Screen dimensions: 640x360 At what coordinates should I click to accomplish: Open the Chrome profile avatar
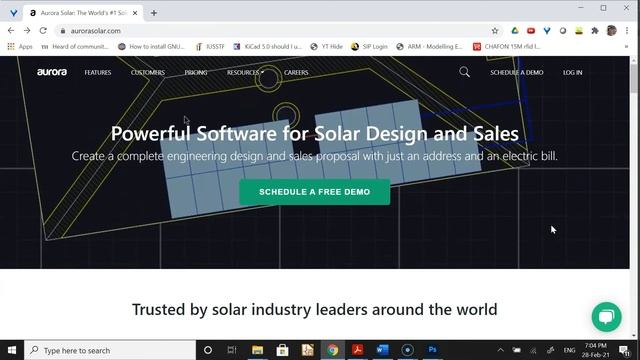click(x=611, y=31)
